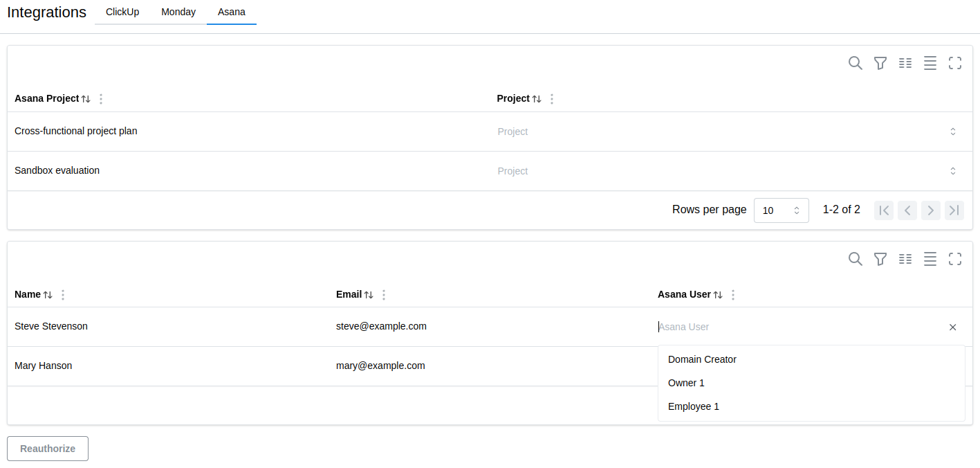
Task: Open Name column actions menu
Action: [63, 295]
